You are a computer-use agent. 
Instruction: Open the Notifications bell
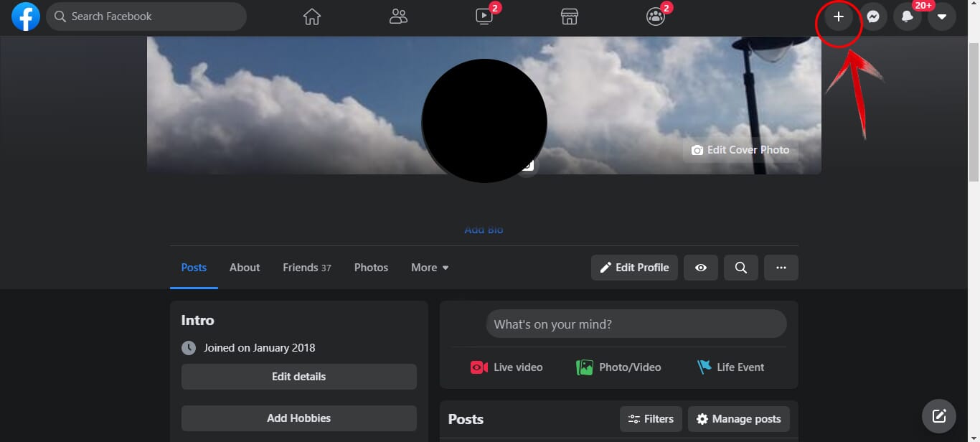[x=908, y=17]
